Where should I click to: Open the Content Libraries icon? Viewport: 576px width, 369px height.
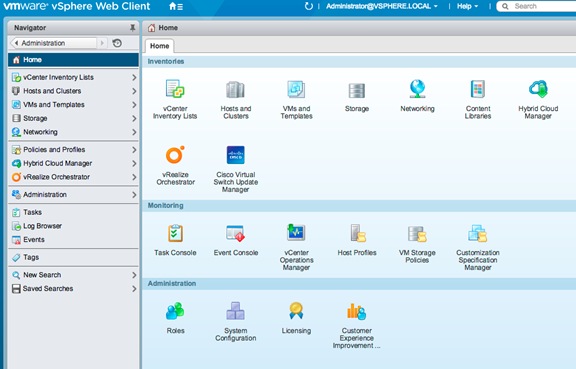pos(478,89)
